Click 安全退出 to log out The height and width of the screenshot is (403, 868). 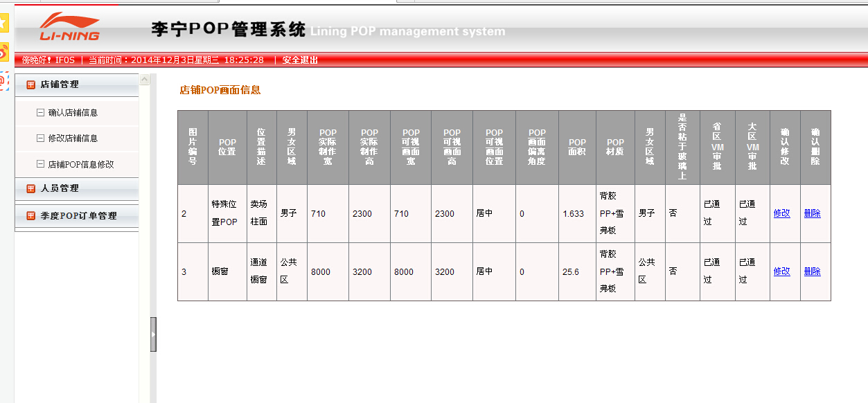click(x=301, y=60)
